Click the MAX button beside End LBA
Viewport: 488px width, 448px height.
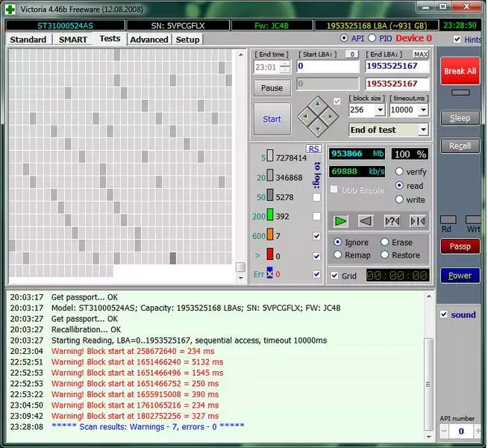(421, 55)
